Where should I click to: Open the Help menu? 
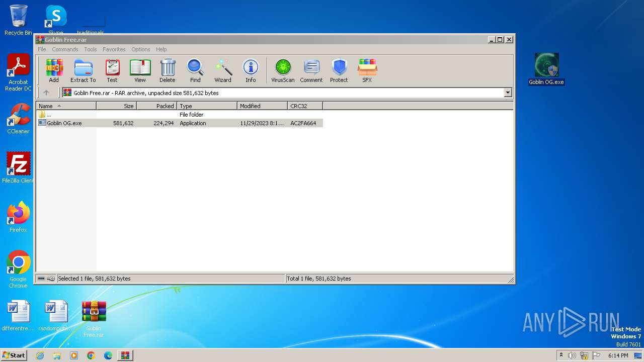pos(161,49)
